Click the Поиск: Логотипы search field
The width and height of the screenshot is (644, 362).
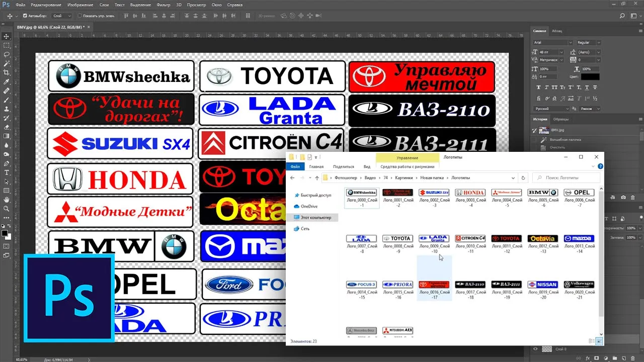(566, 177)
